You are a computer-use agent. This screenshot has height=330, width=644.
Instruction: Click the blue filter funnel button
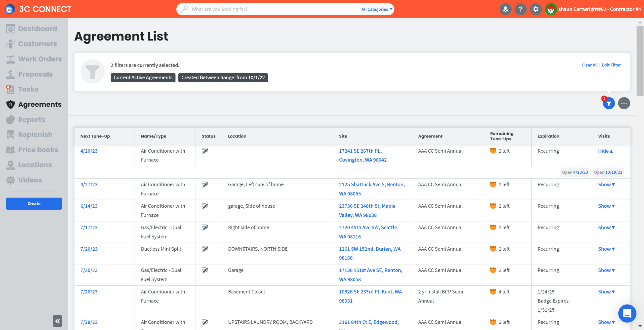[x=609, y=103]
